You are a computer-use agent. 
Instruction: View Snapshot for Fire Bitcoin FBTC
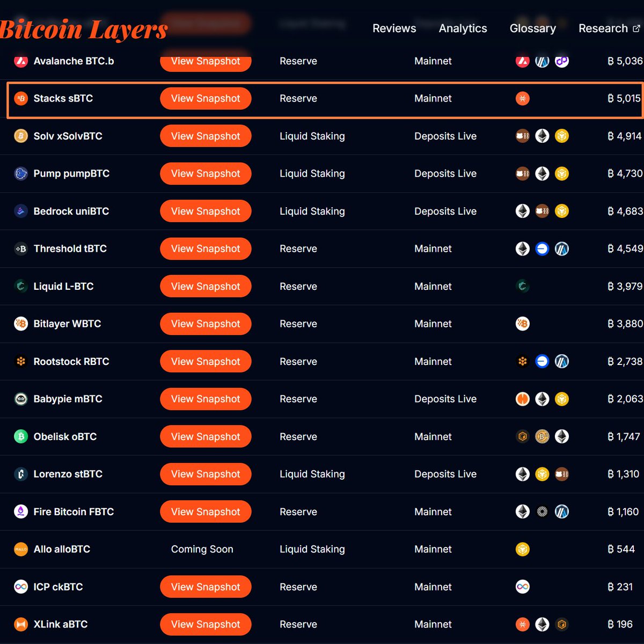point(206,512)
